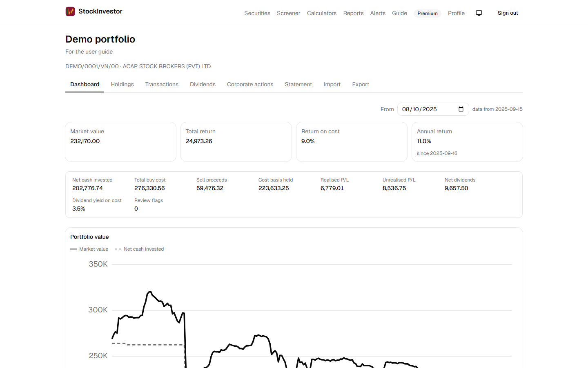Image resolution: width=588 pixels, height=368 pixels.
Task: Switch to the Holdings tab
Action: point(122,84)
